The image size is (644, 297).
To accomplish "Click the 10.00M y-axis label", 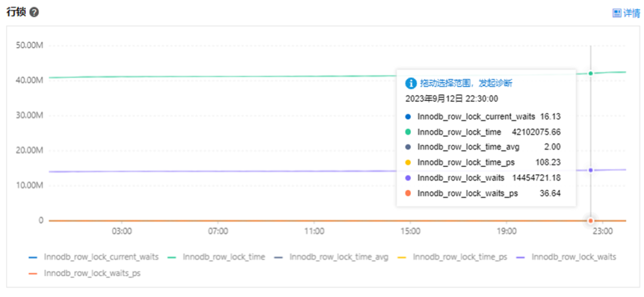I will [30, 185].
